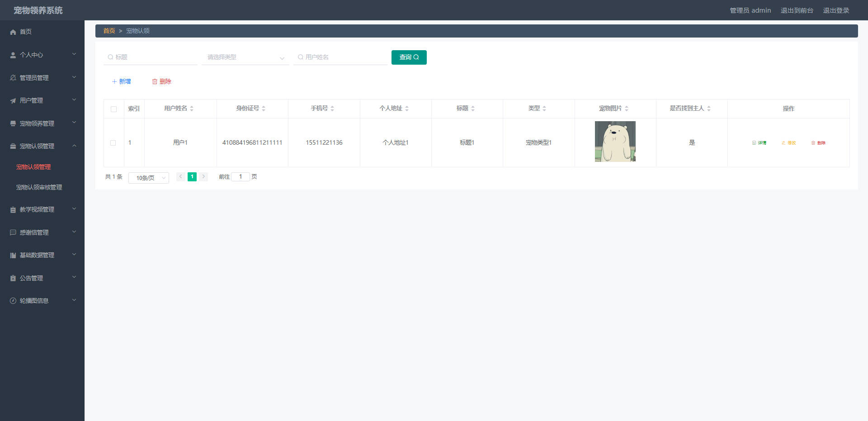Screen dimensions: 868x421
Task: Expand 用户管理 menu chevron
Action: tap(74, 100)
